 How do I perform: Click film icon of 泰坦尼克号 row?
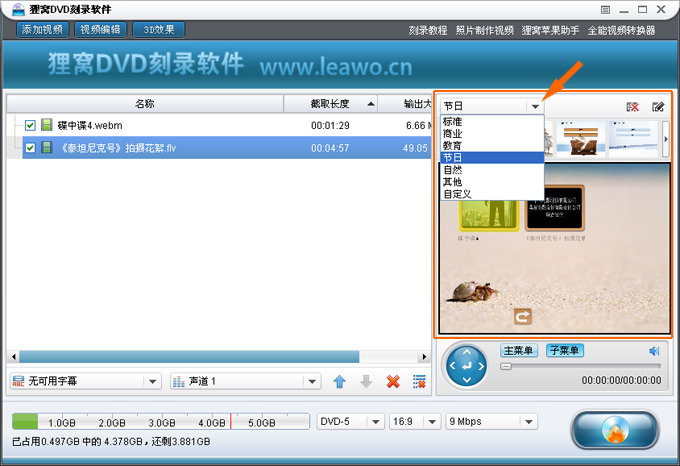[x=46, y=147]
